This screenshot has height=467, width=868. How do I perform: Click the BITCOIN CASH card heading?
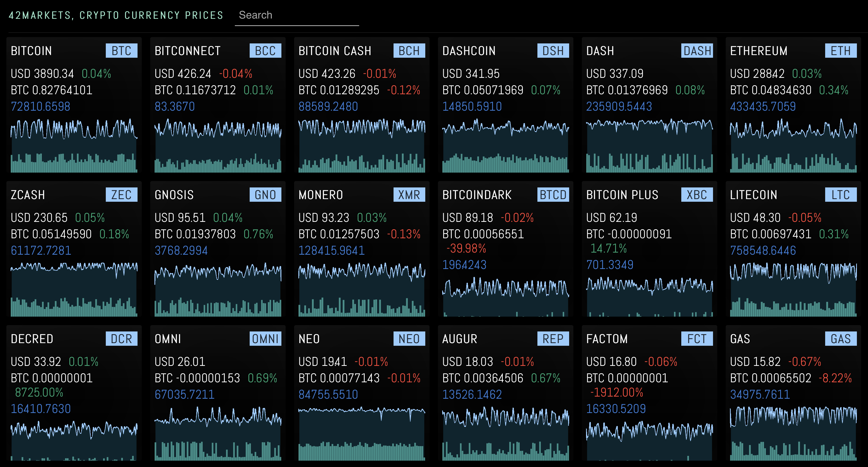(335, 51)
